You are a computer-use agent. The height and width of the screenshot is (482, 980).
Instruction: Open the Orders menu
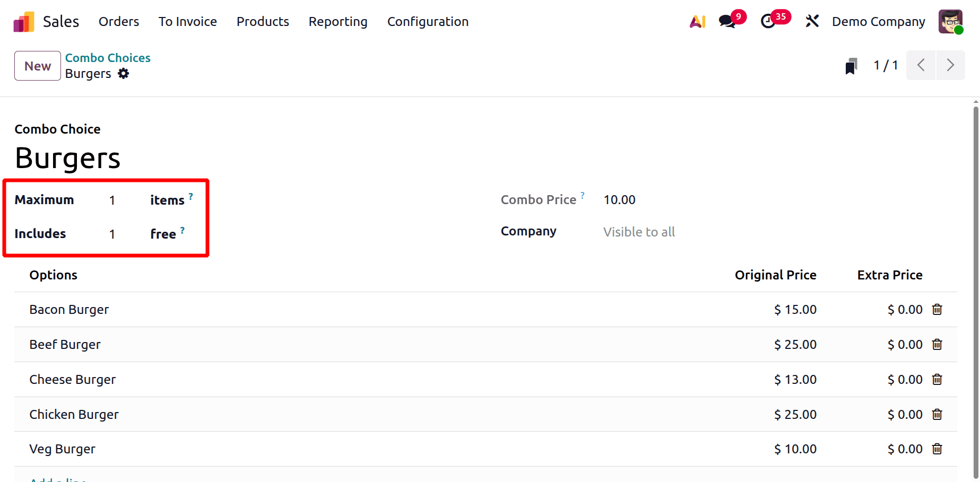click(118, 21)
